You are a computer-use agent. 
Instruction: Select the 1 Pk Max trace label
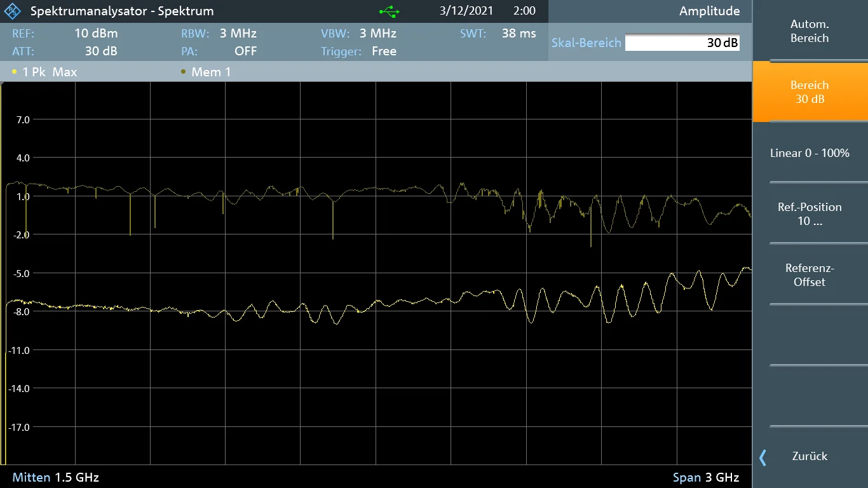pyautogui.click(x=50, y=72)
